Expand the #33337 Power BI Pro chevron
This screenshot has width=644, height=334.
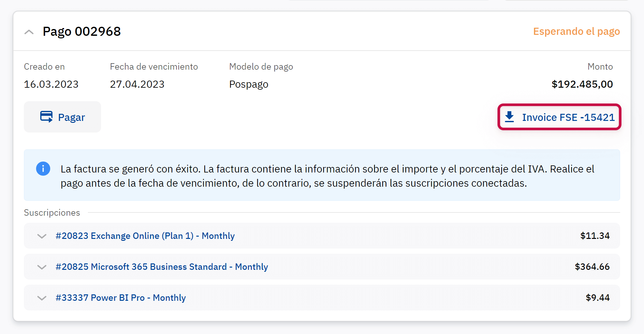(x=42, y=298)
